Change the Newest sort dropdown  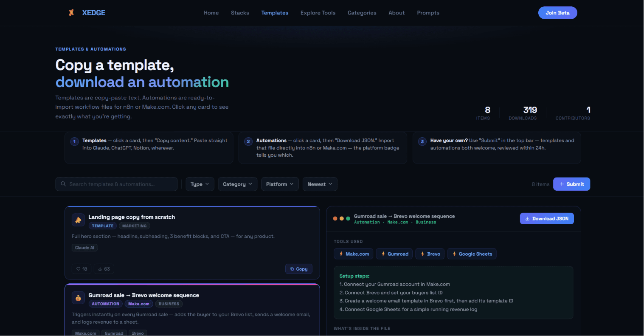click(x=320, y=184)
